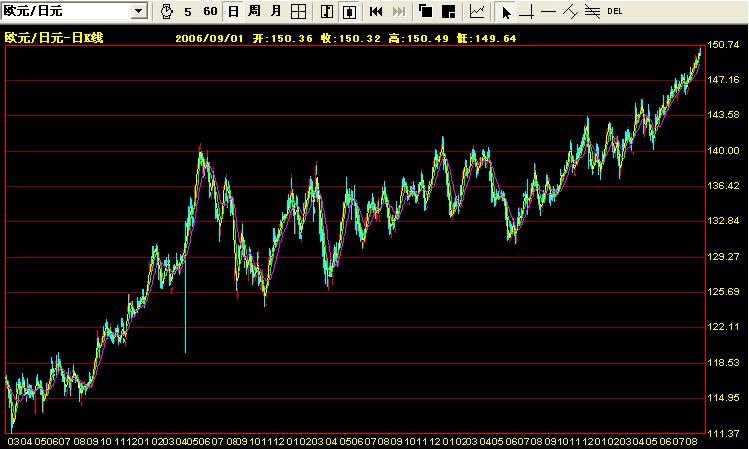Image resolution: width=749 pixels, height=449 pixels.
Task: Choose the bar chart style icon
Action: tap(327, 11)
